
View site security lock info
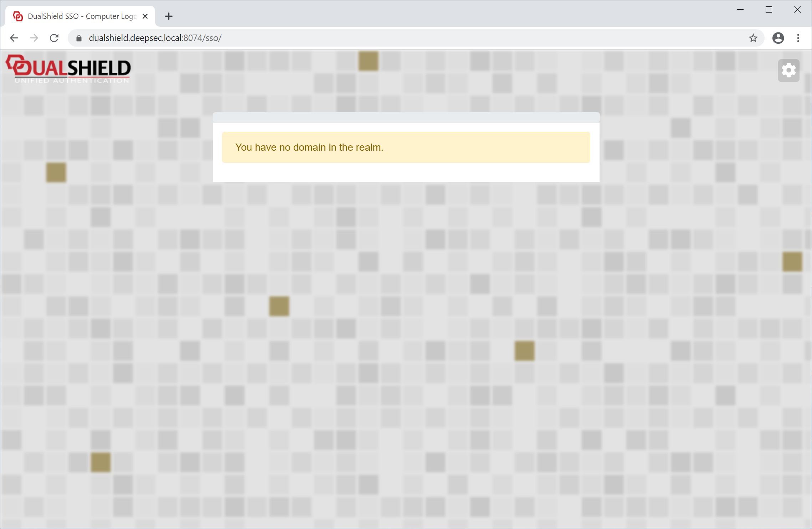pos(79,38)
